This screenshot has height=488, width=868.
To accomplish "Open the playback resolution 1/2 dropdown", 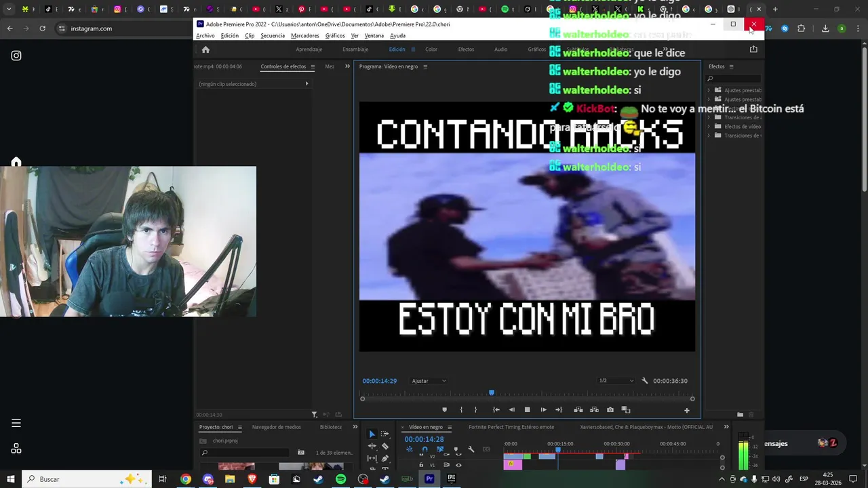I will pos(616,381).
